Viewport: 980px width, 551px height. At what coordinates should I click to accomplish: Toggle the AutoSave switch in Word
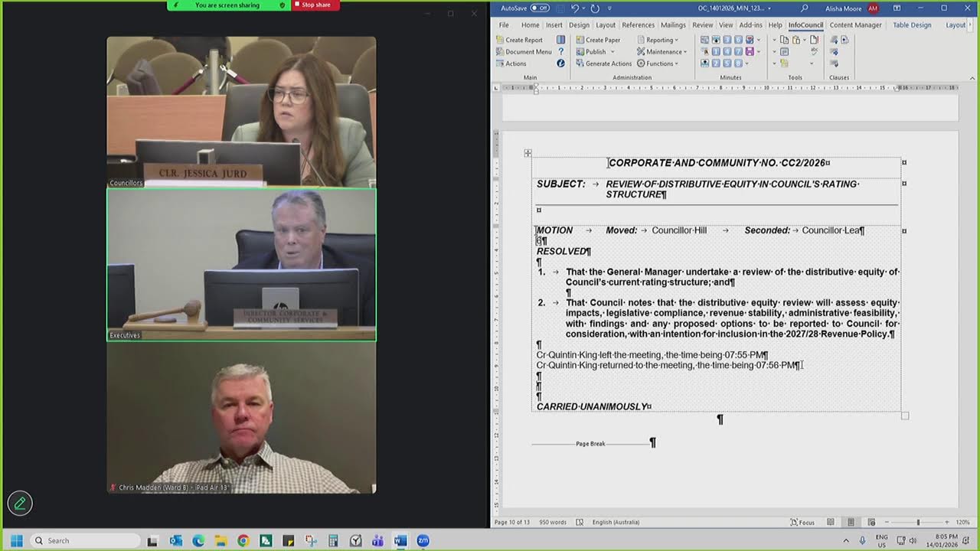coord(541,8)
